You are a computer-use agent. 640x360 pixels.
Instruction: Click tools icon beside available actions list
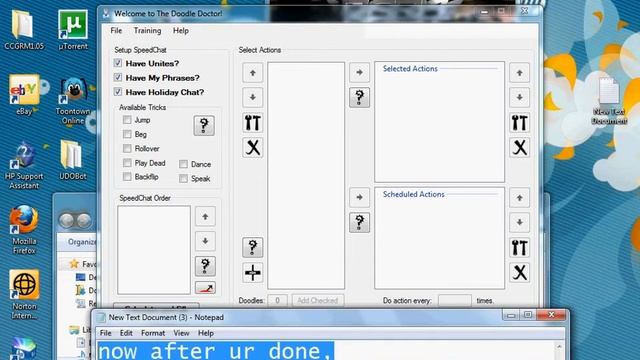coord(253,123)
